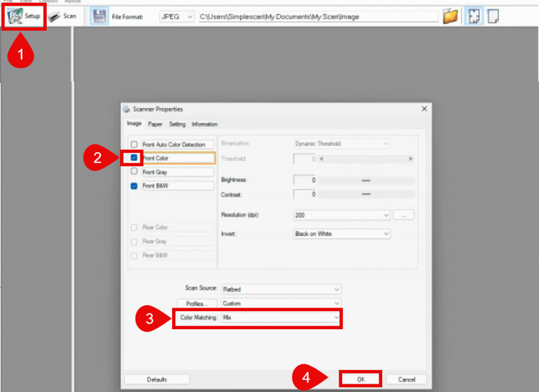Open the Binarization Dynamic Threshold dropdown
The height and width of the screenshot is (392, 539).
click(341, 143)
